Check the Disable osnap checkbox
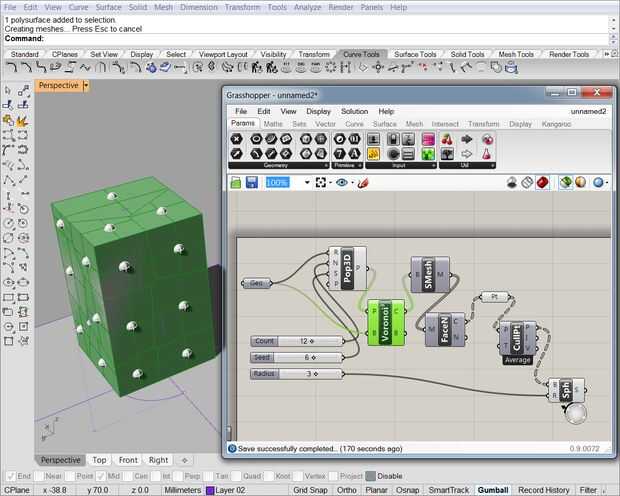The image size is (620, 496). [x=370, y=476]
